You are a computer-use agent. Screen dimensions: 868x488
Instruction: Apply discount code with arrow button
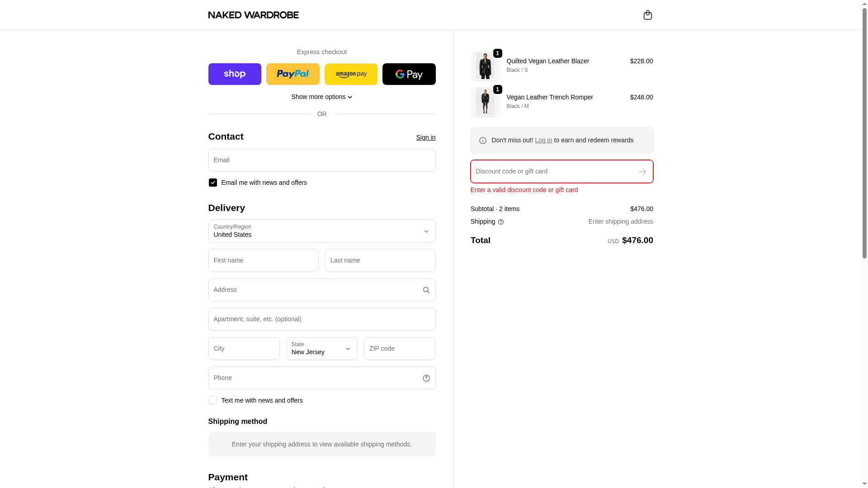coord(642,172)
